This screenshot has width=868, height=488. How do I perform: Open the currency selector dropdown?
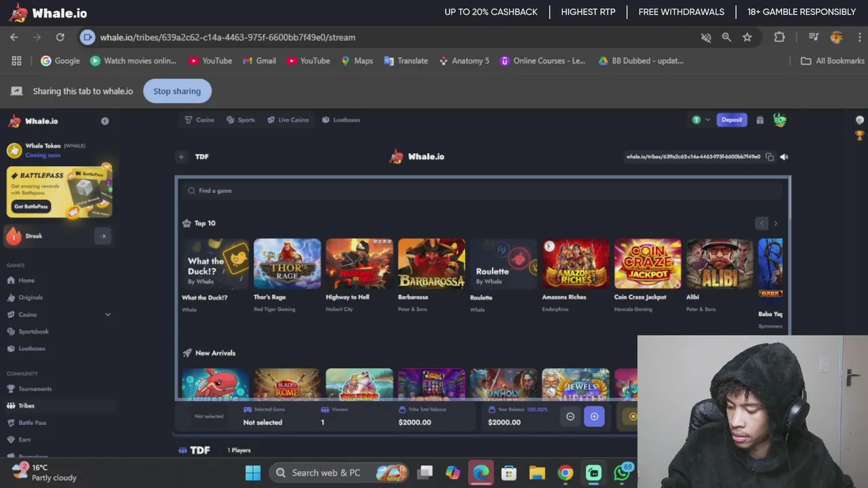tap(701, 120)
